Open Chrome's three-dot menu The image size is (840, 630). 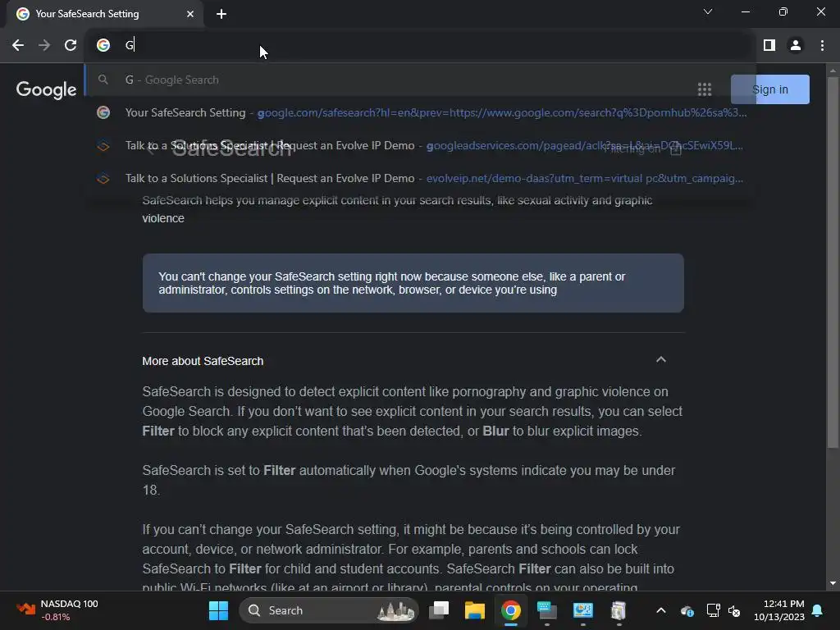pyautogui.click(x=822, y=46)
